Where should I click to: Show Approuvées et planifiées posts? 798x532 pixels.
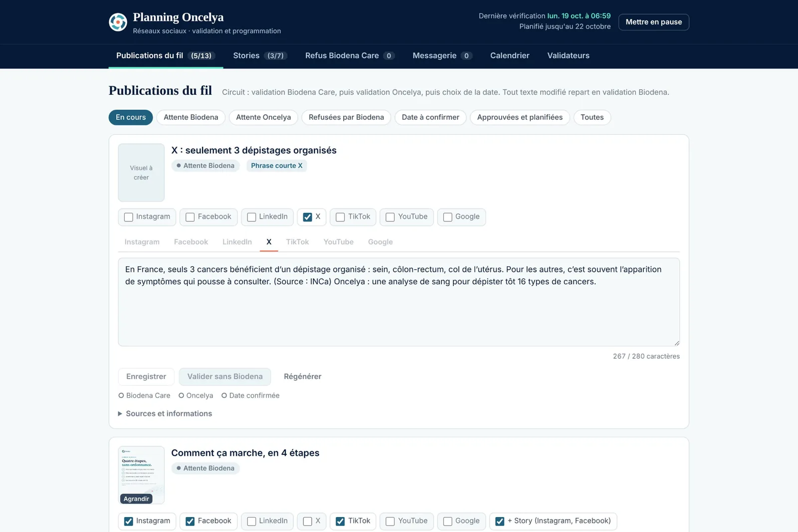(520, 117)
